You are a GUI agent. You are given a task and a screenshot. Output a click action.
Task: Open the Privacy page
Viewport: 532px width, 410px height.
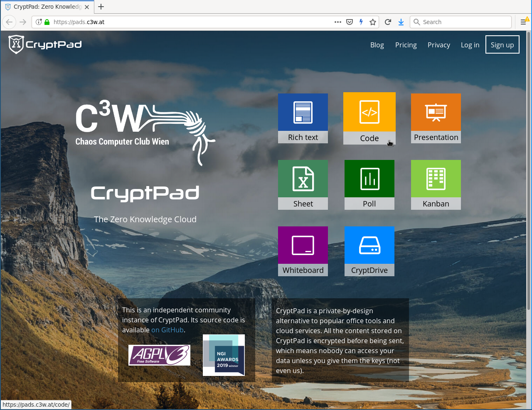[439, 45]
